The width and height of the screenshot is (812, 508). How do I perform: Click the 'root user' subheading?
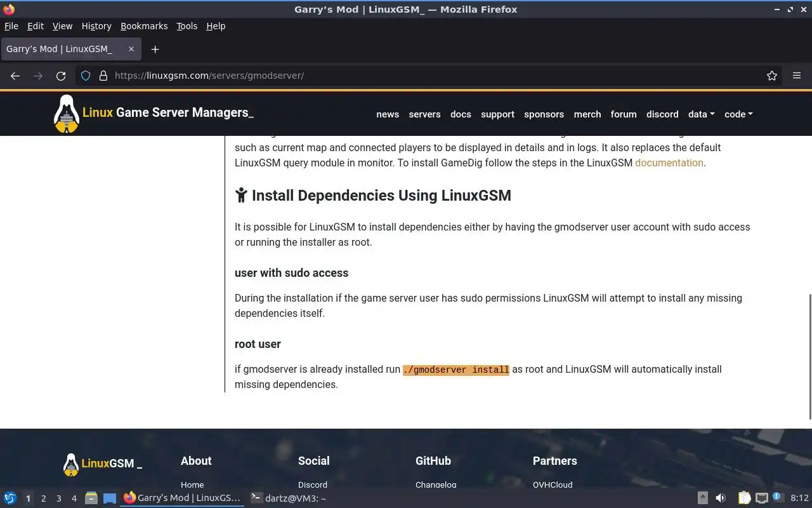click(x=258, y=344)
